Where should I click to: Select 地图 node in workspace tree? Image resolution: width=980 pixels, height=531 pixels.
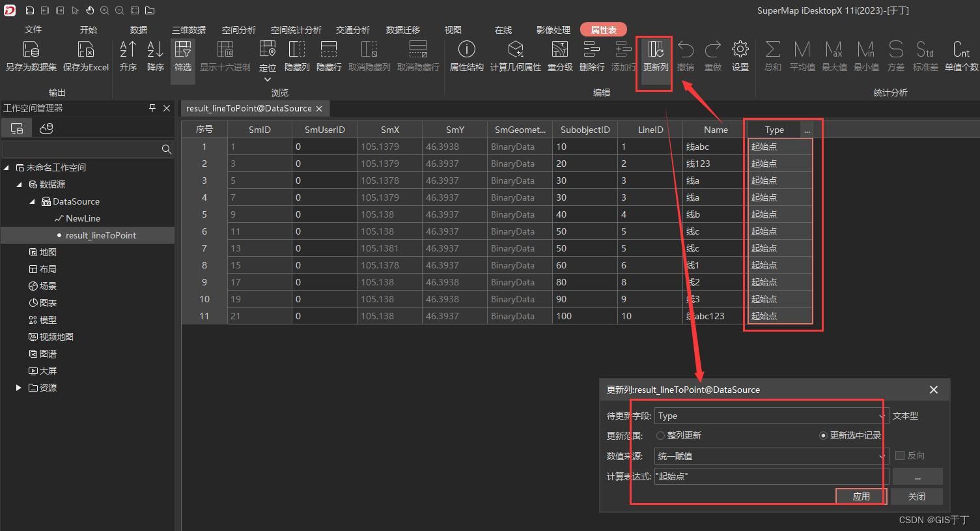tap(48, 252)
